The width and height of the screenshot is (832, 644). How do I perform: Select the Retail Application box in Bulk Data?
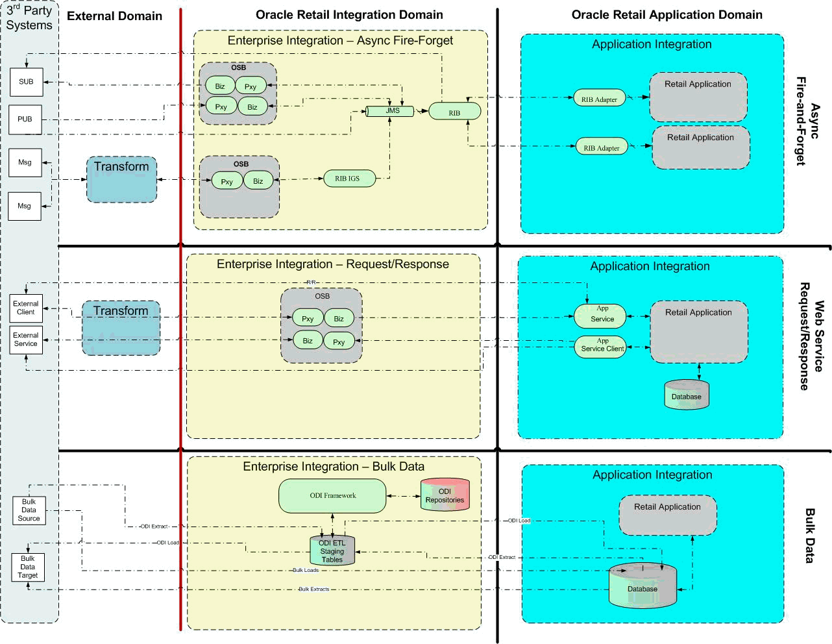[x=668, y=515]
